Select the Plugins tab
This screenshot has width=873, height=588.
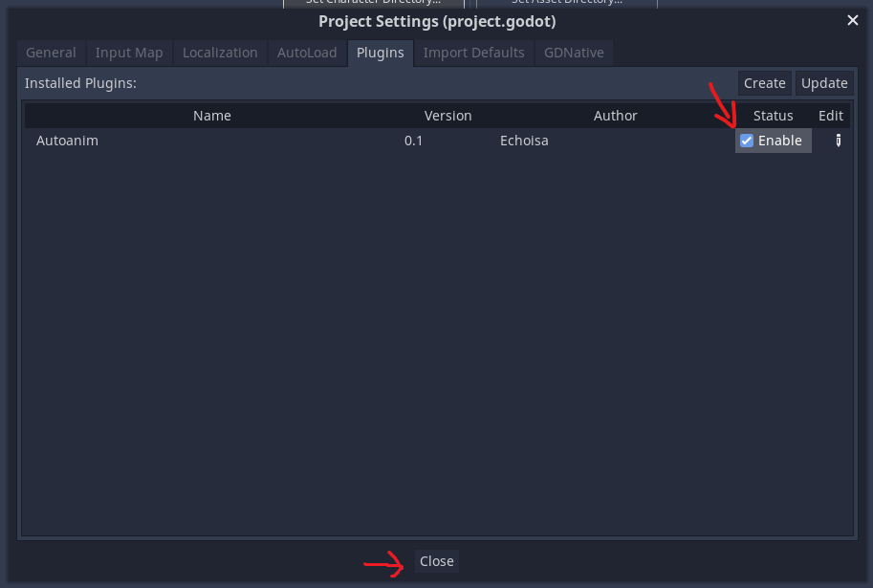[381, 53]
